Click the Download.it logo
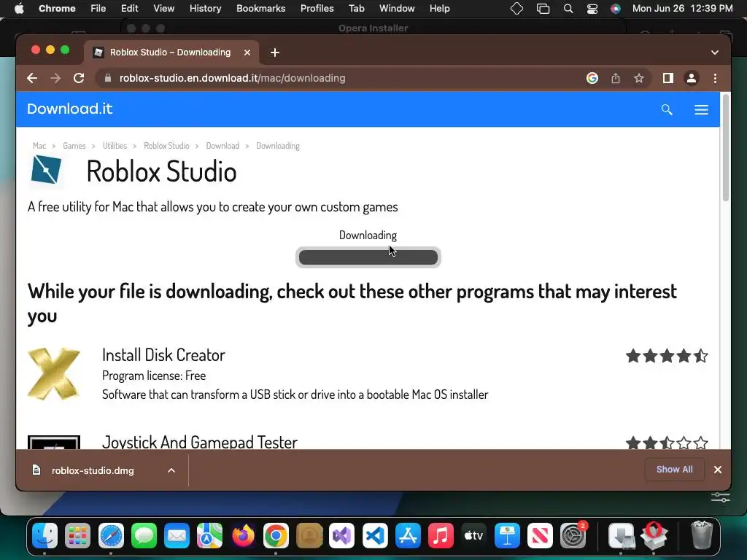The height and width of the screenshot is (560, 747). [x=70, y=109]
